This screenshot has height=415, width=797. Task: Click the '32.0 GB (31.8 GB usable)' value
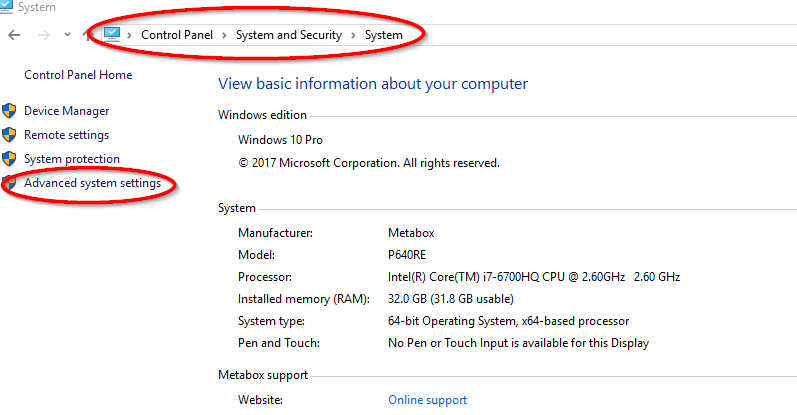pyautogui.click(x=451, y=299)
